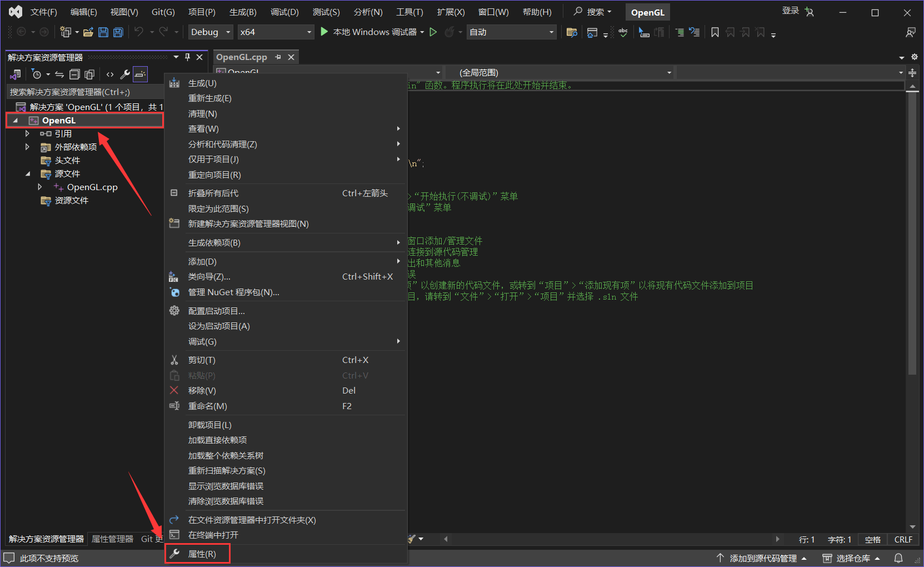Click the Save All icon
924x567 pixels.
[118, 32]
